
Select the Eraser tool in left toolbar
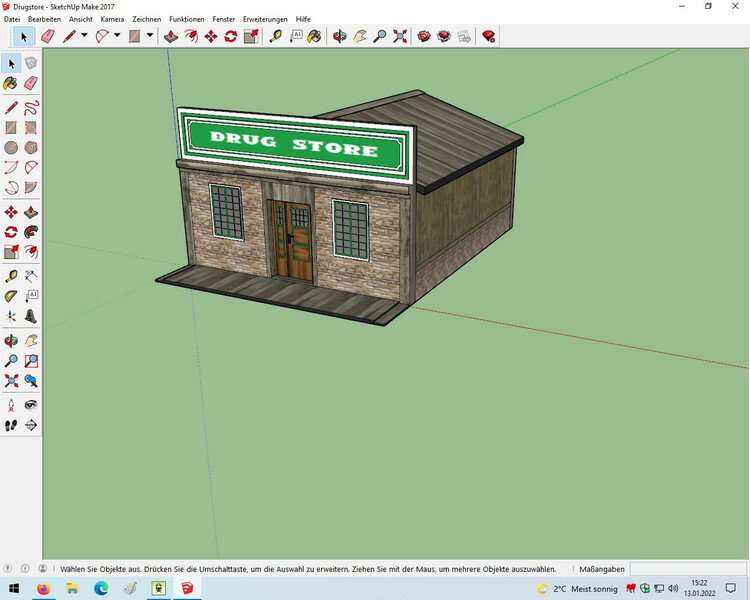point(31,83)
